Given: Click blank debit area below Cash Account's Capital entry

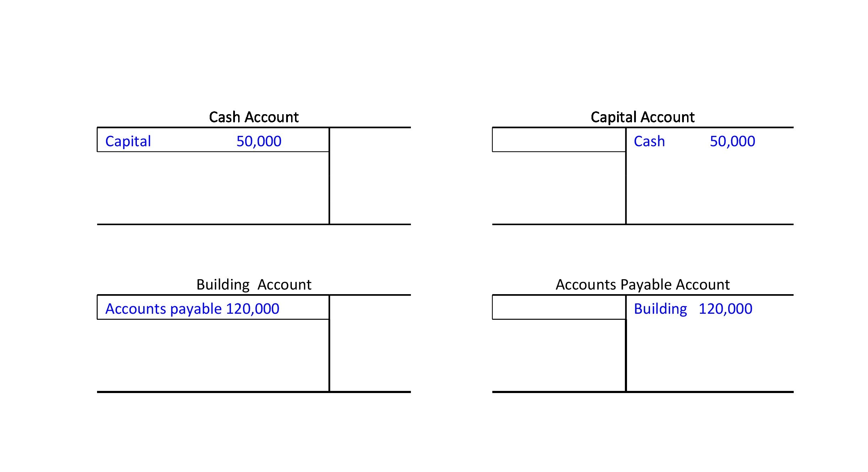Looking at the screenshot, I should [x=213, y=188].
